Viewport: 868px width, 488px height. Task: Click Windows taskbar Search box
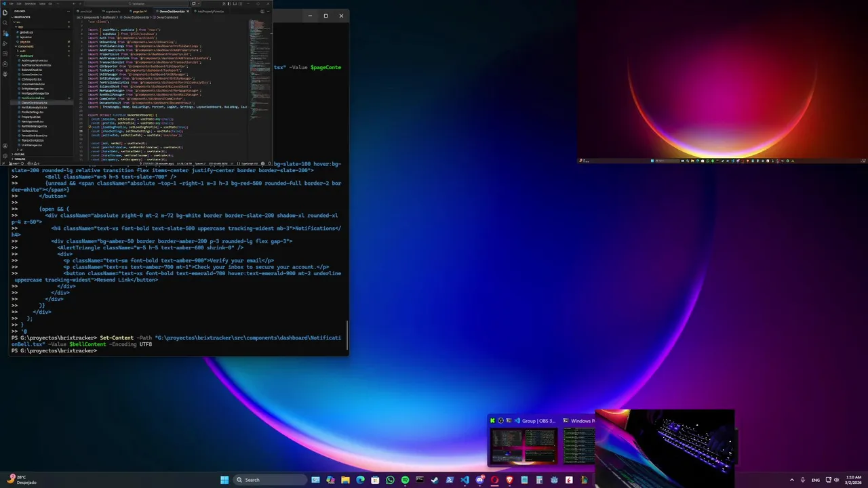(x=271, y=480)
